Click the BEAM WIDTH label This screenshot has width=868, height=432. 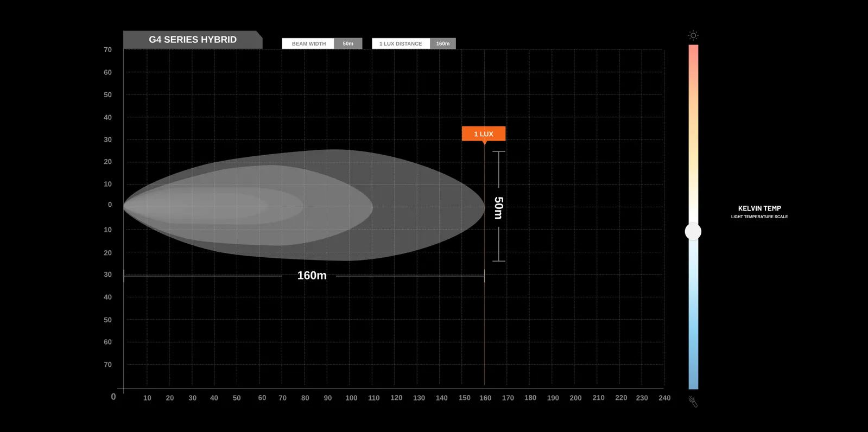click(x=308, y=44)
